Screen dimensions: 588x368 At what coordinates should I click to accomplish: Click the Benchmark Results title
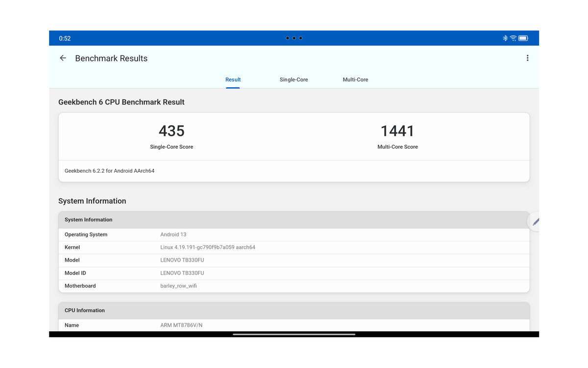pos(111,58)
